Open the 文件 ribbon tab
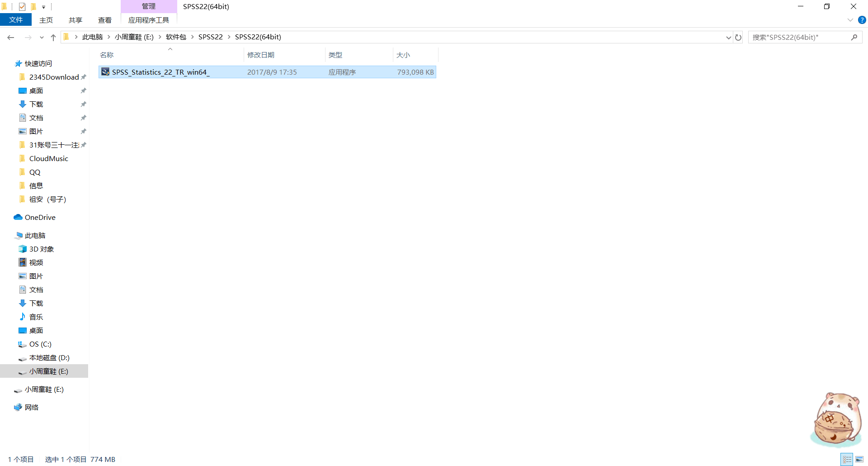Screen dimensions: 868x466 pyautogui.click(x=16, y=20)
